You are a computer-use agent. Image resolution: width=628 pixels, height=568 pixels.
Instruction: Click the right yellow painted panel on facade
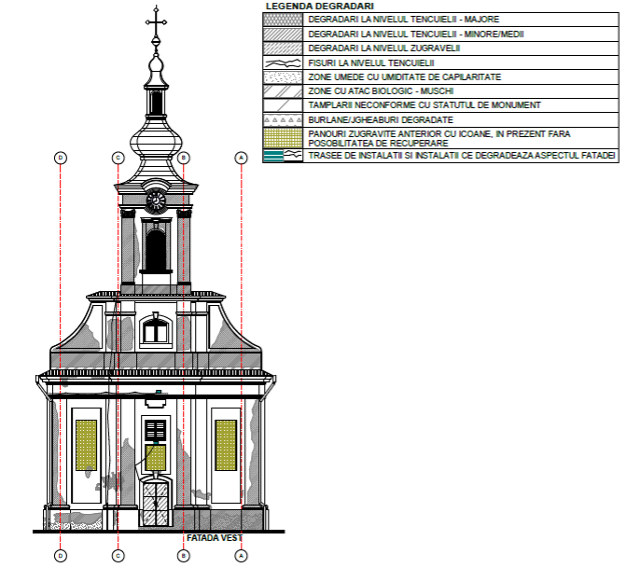point(226,446)
